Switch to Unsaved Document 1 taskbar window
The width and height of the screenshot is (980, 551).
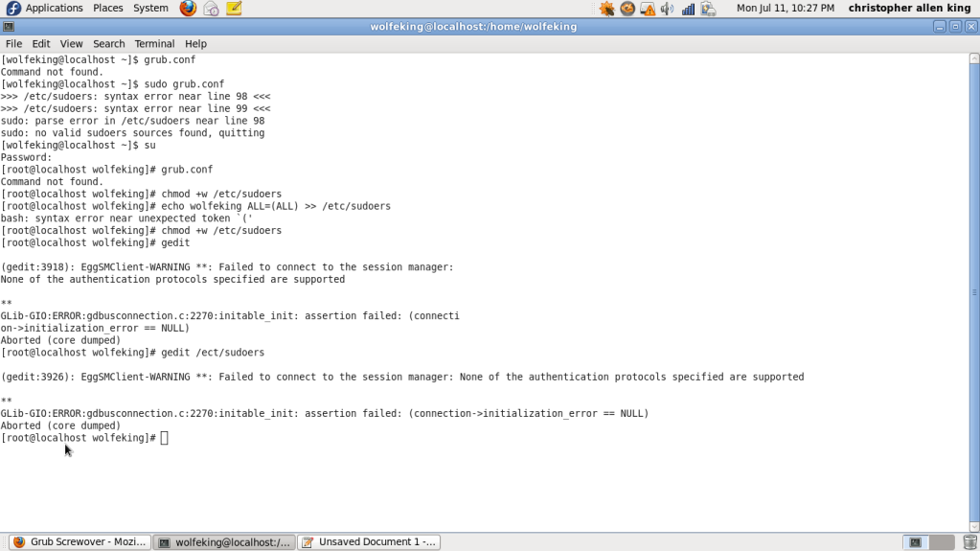tap(369, 541)
